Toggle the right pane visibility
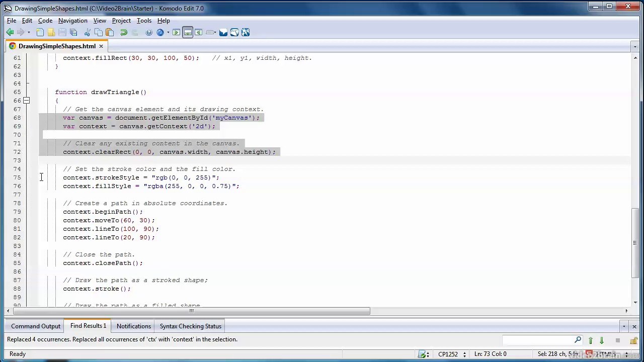The width and height of the screenshot is (644, 362). click(198, 32)
